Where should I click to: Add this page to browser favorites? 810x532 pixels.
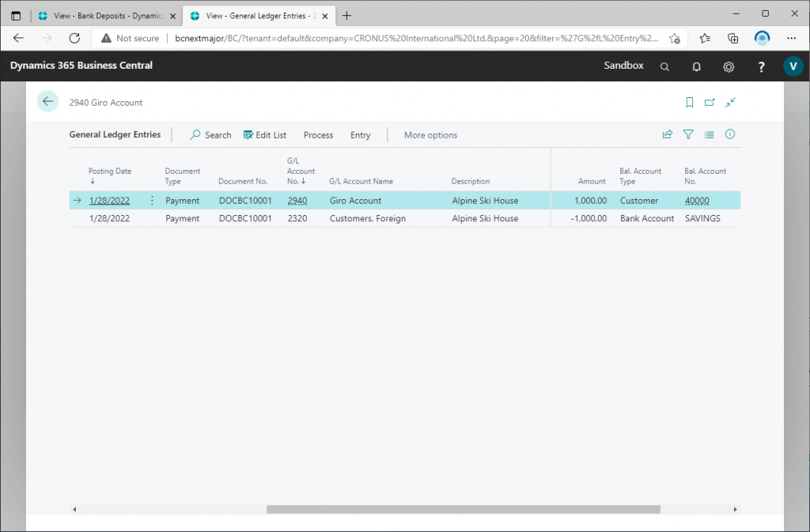[675, 38]
